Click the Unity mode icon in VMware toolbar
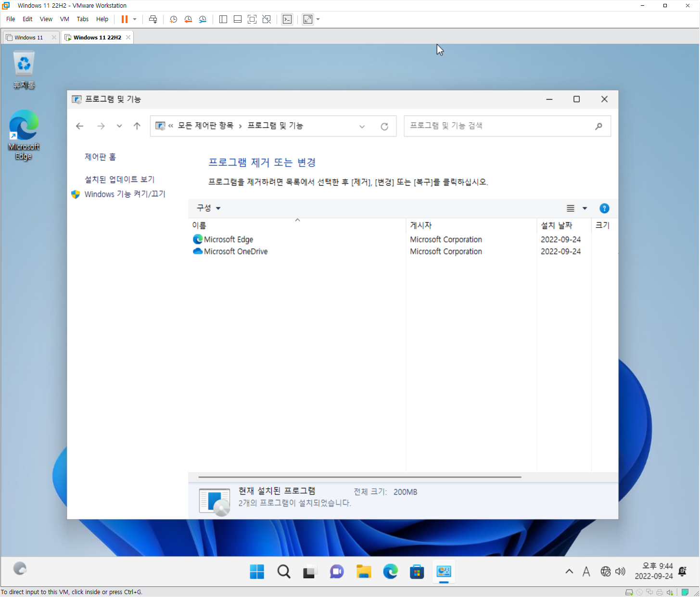Image resolution: width=700 pixels, height=597 pixels. (x=267, y=19)
